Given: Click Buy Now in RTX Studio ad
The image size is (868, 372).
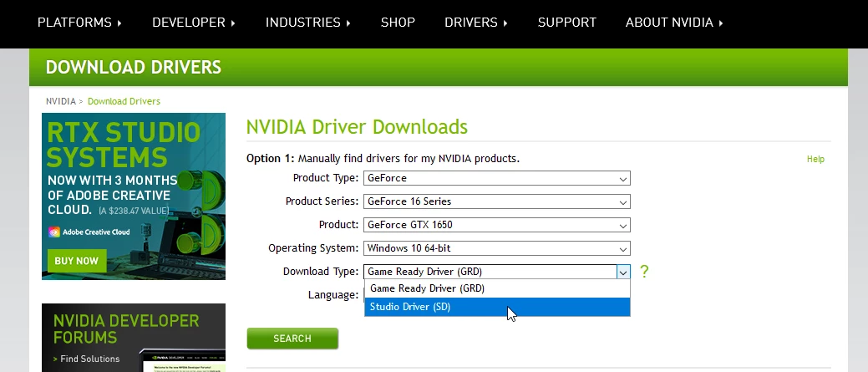Looking at the screenshot, I should (x=76, y=261).
